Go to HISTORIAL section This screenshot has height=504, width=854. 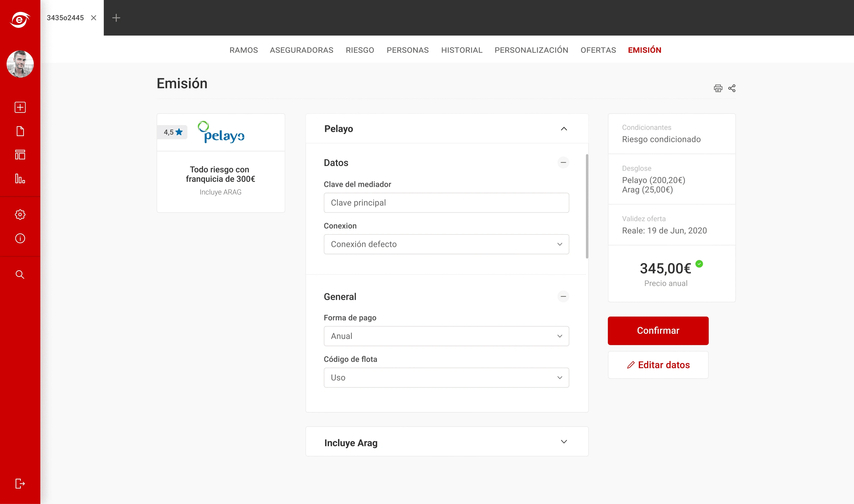462,50
